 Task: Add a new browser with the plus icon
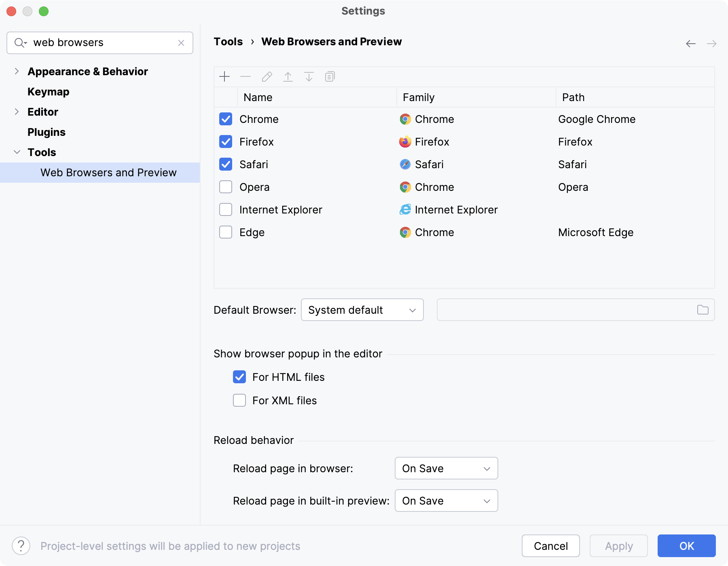click(225, 76)
